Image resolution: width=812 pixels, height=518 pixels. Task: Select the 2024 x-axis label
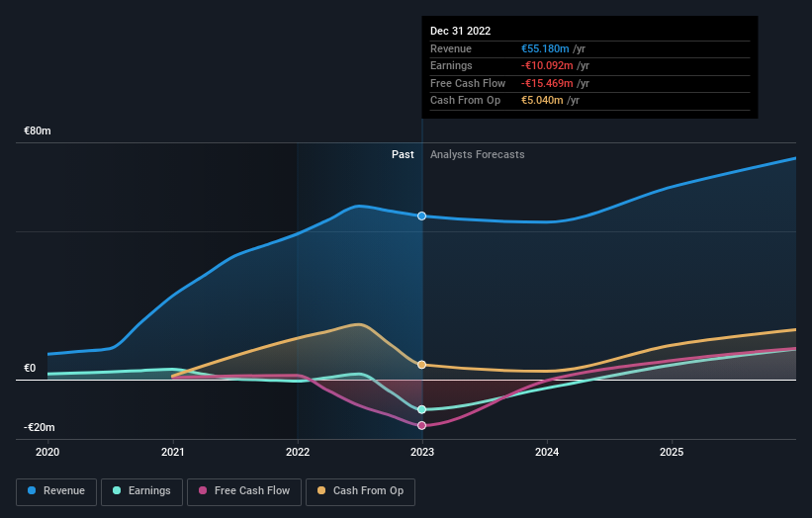click(547, 452)
